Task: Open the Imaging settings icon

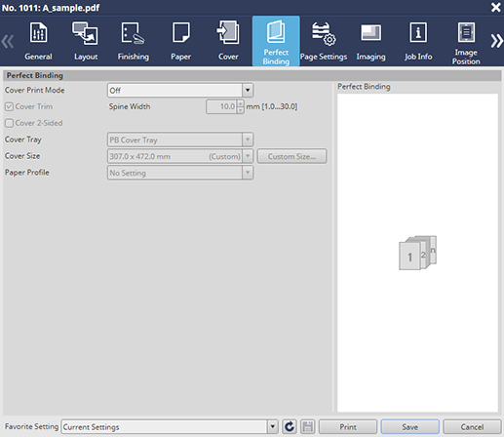Action: click(370, 32)
